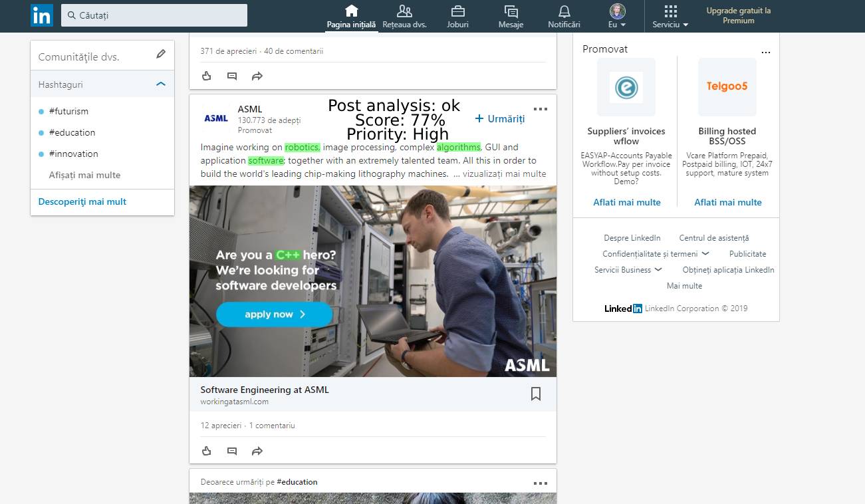Expand Servicii Business dropdown
Screen dimensions: 865x504
pyautogui.click(x=628, y=270)
